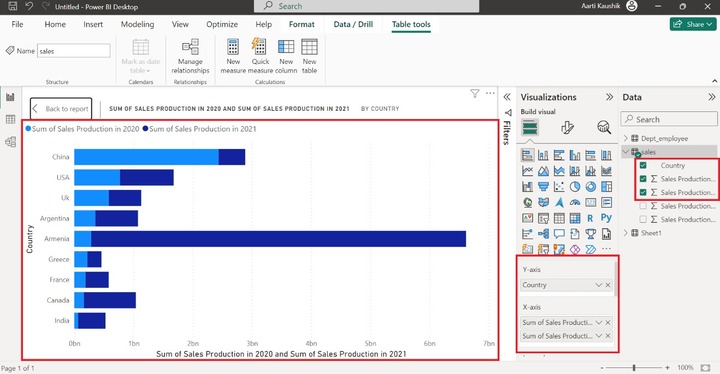Select the scatter chart visual
The width and height of the screenshot is (720, 374).
(x=559, y=187)
